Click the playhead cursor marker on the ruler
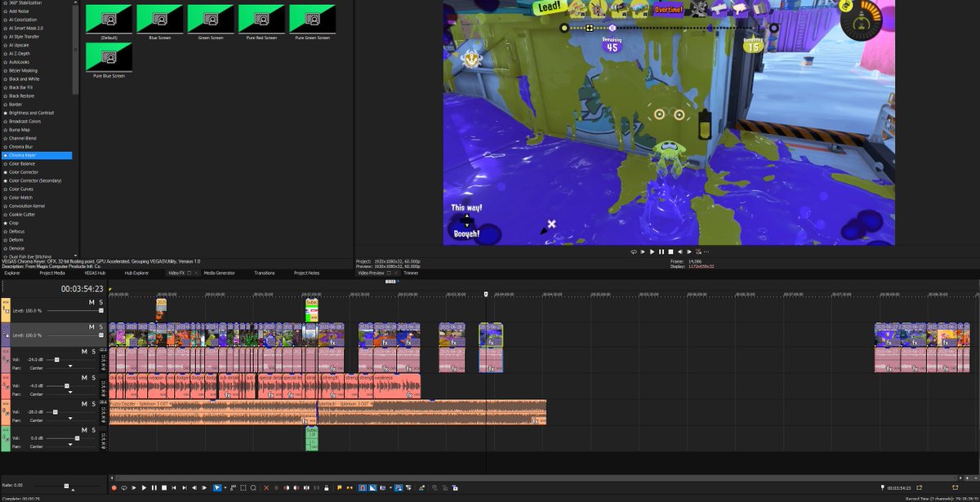This screenshot has height=502, width=980. pos(486,294)
